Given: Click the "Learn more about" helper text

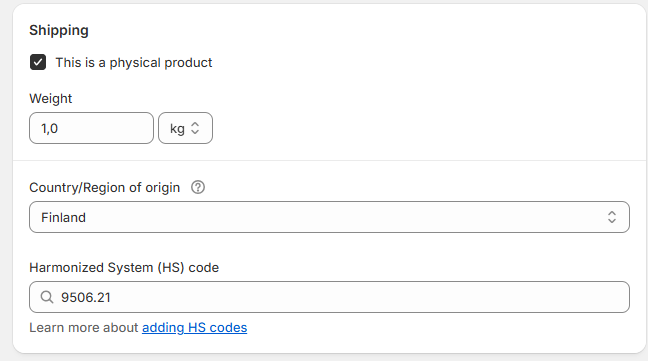Looking at the screenshot, I should click(x=83, y=328).
